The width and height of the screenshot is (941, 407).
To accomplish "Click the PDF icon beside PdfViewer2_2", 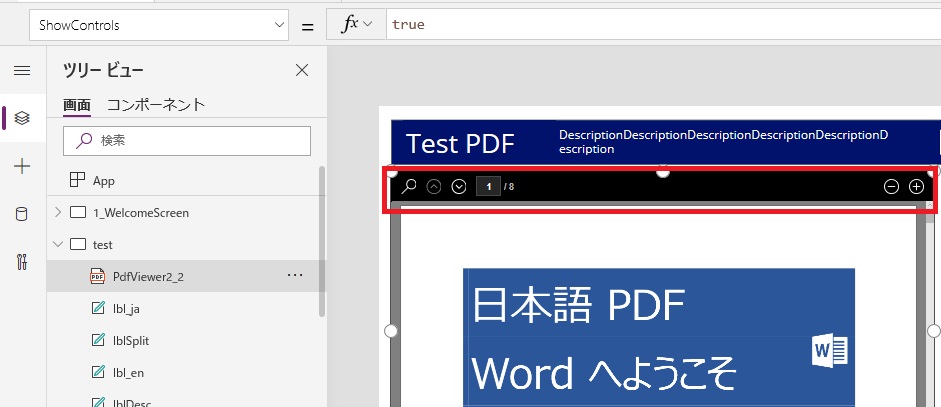I will [97, 276].
